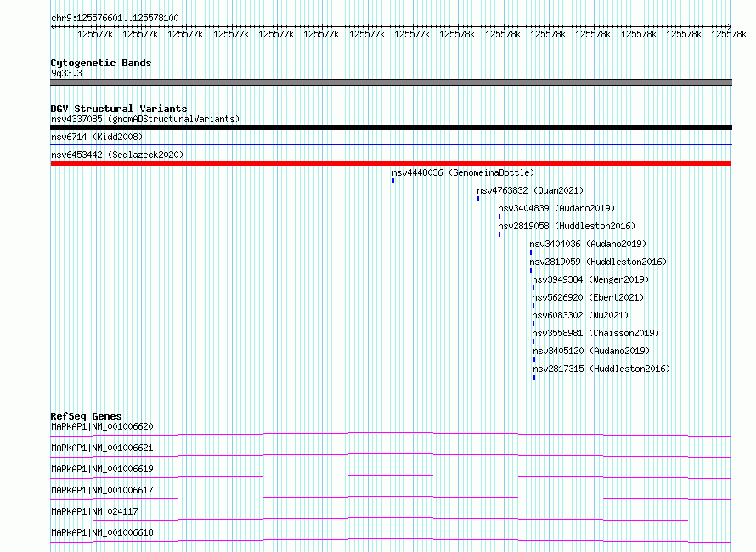Open variant nsv3404036 (Audano2019)
The image size is (756, 552).
pos(588,244)
